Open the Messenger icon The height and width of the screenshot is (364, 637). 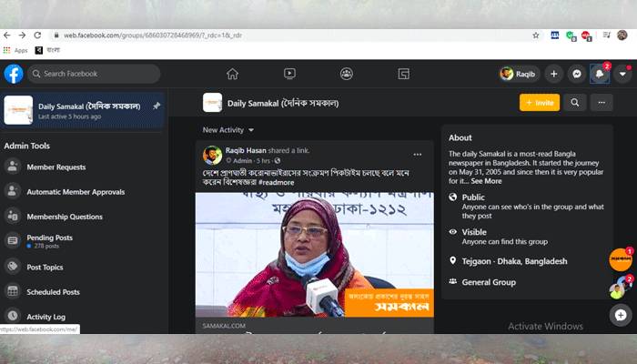click(576, 74)
